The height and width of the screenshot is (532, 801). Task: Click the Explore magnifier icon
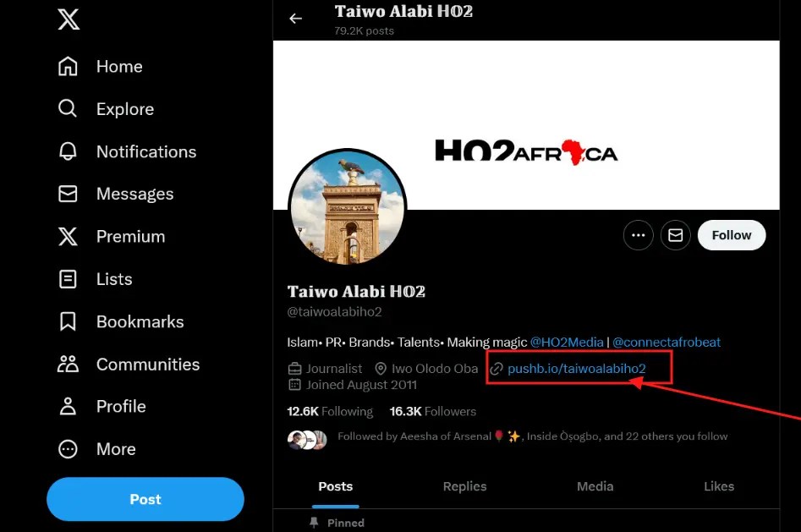(x=68, y=109)
